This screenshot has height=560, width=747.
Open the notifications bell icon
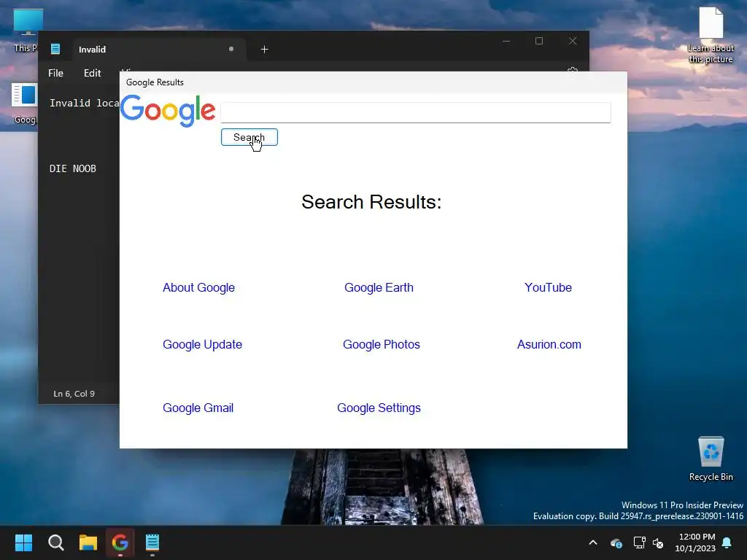tap(727, 542)
